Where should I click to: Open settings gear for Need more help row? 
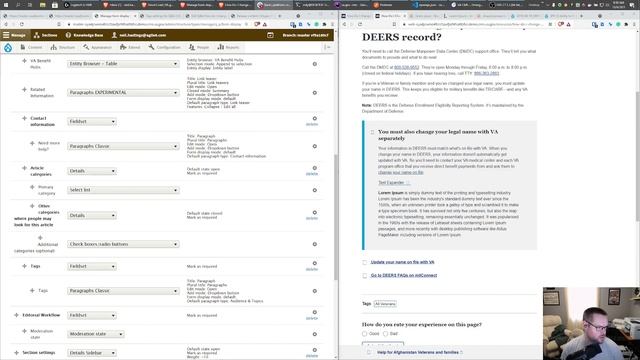[x=314, y=146]
